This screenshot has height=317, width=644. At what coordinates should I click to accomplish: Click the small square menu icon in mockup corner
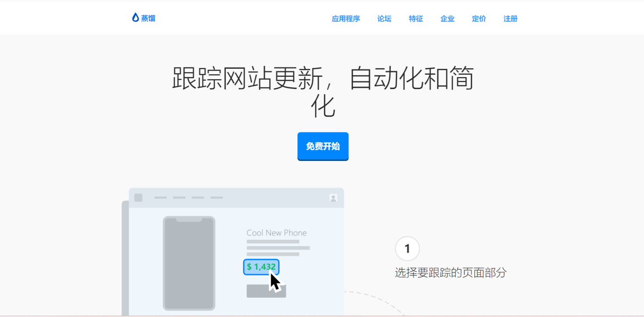(x=138, y=197)
